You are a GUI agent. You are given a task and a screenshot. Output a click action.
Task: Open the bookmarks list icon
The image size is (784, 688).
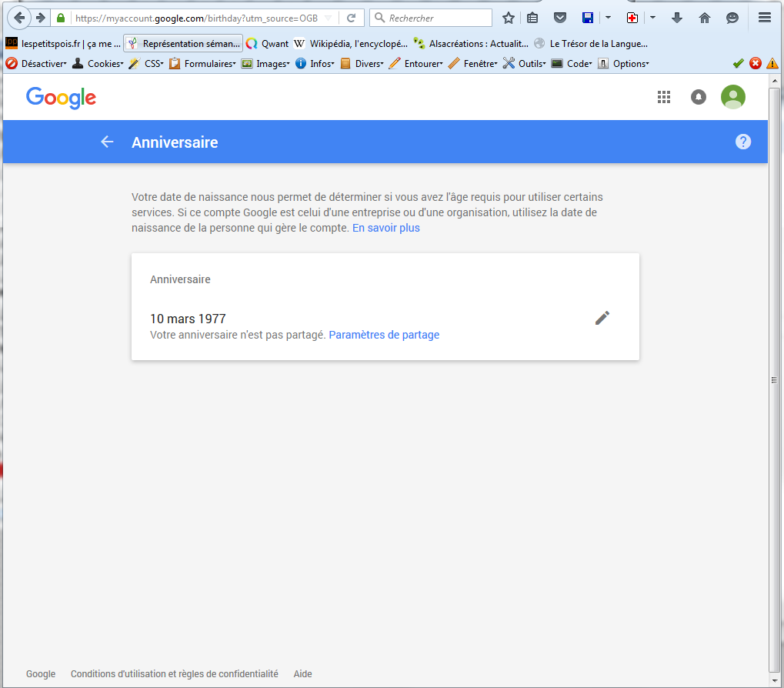pos(532,18)
